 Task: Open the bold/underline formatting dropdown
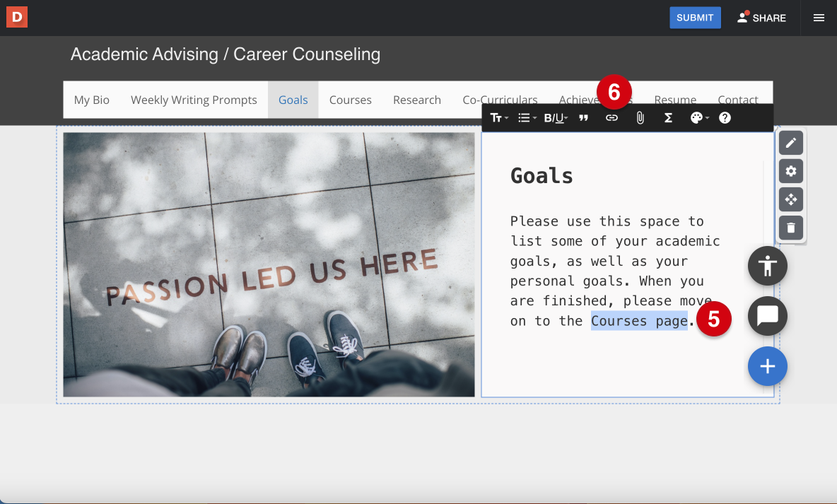pos(556,118)
